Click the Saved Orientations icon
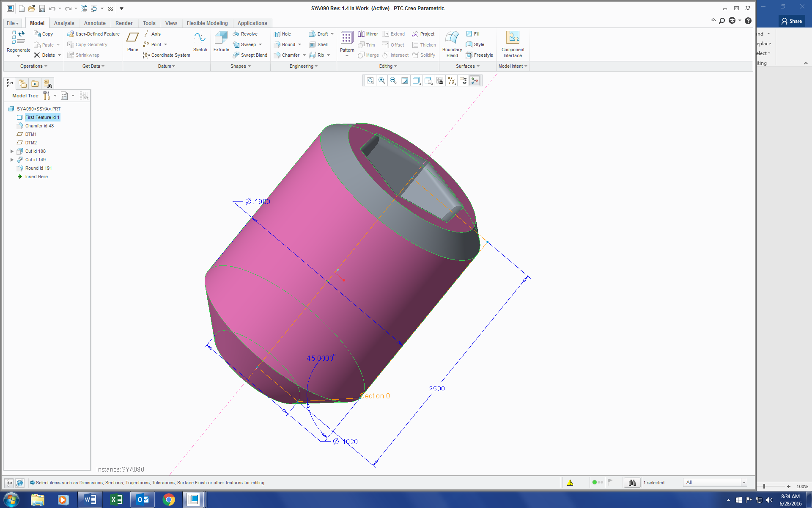 coord(428,80)
